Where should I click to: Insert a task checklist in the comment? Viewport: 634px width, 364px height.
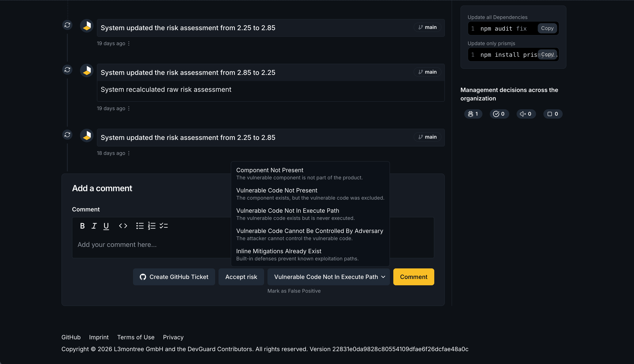pos(164,226)
